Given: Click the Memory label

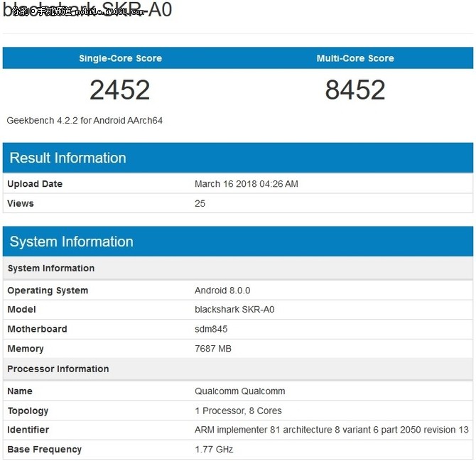Looking at the screenshot, I should (26, 348).
